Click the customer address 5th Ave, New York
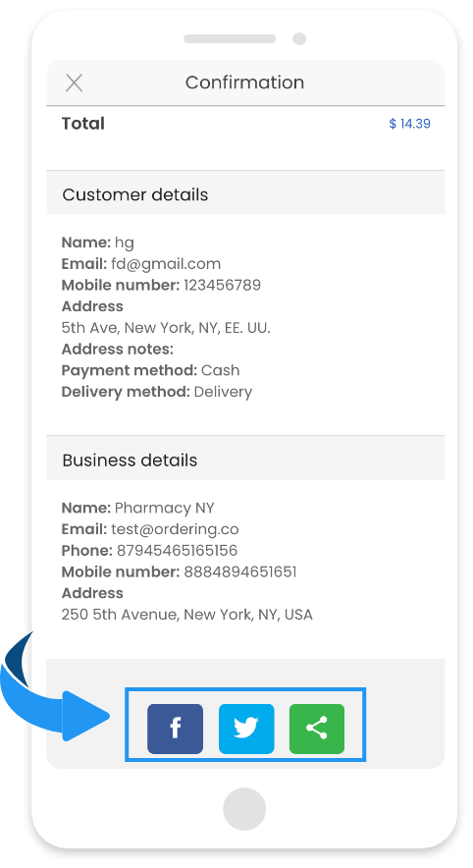Viewport: 473px width, 868px height. pos(166,328)
